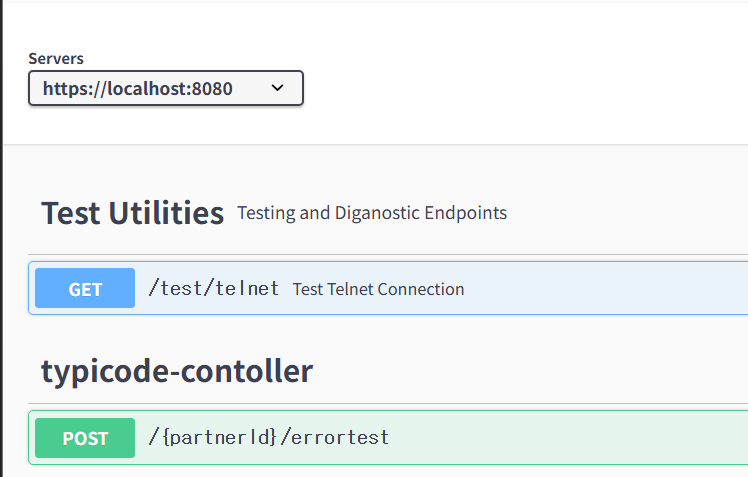Click the https://localhost:8080 server text
The width and height of the screenshot is (748, 477).
coord(137,88)
